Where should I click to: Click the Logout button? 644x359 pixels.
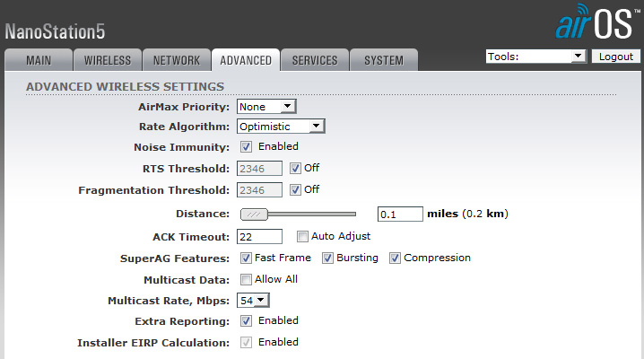point(616,57)
